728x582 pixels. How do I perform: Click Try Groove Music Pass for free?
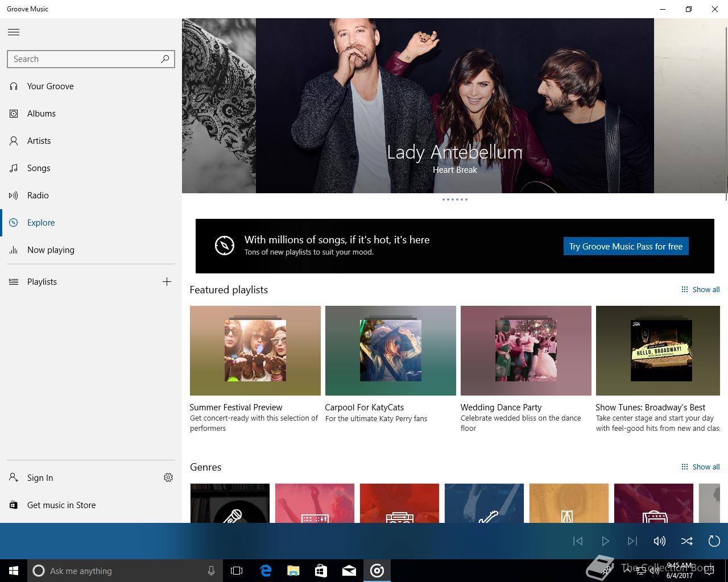(x=626, y=246)
